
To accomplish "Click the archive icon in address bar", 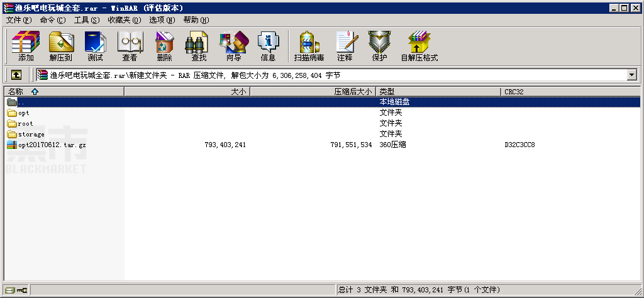I will click(43, 75).
